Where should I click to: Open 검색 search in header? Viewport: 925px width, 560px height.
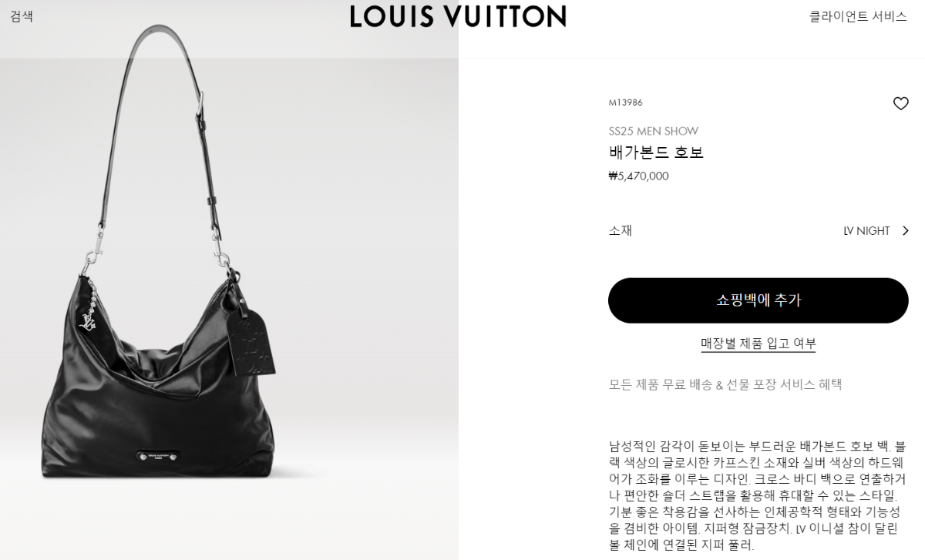tap(22, 16)
